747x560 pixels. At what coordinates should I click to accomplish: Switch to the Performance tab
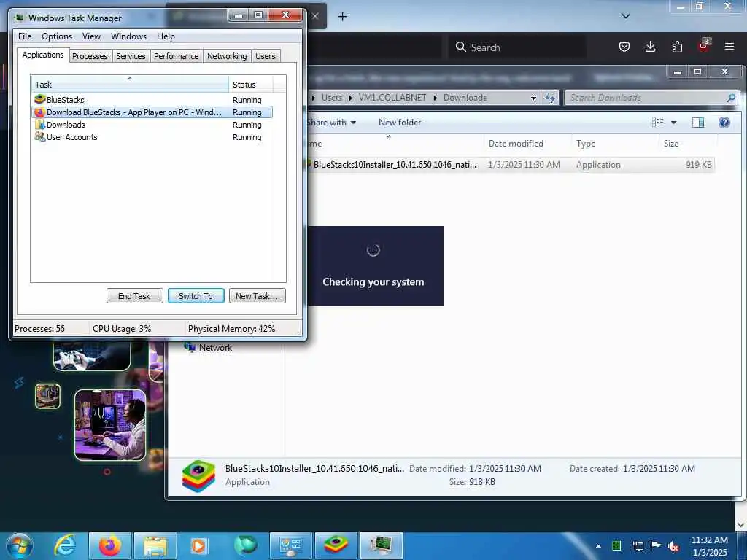[176, 56]
